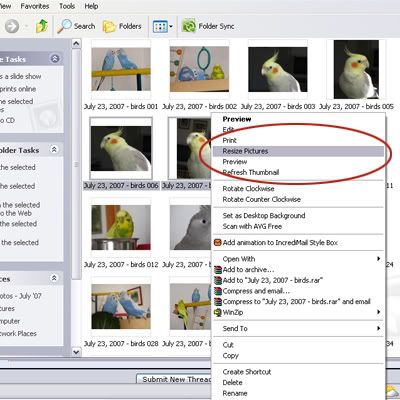Launch Folder Sync from the toolbar
Image resolution: width=400 pixels, height=400 pixels.
208,26
